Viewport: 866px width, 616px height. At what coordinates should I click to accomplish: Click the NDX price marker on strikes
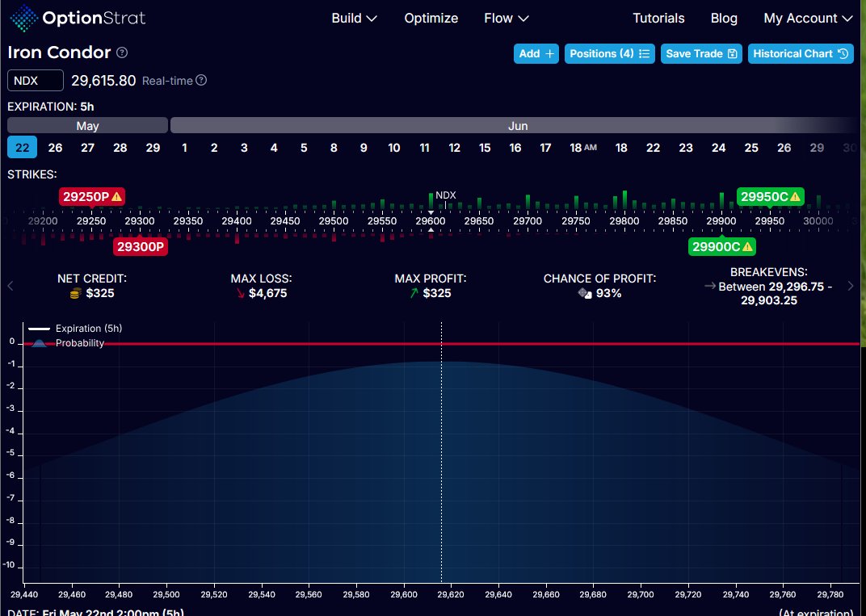446,195
